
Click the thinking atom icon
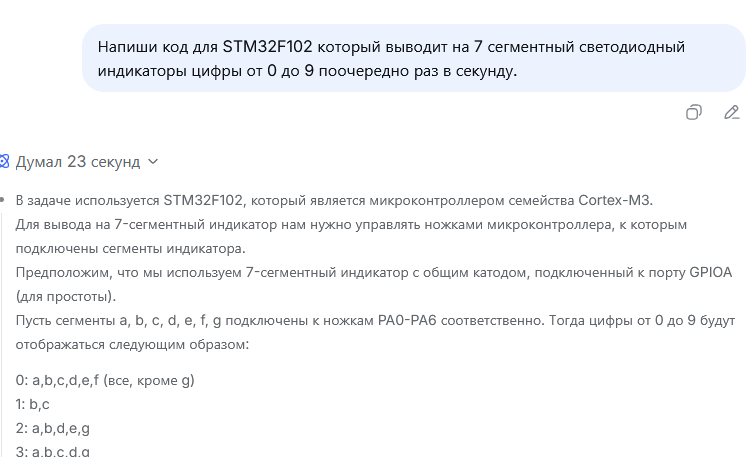tap(4, 161)
